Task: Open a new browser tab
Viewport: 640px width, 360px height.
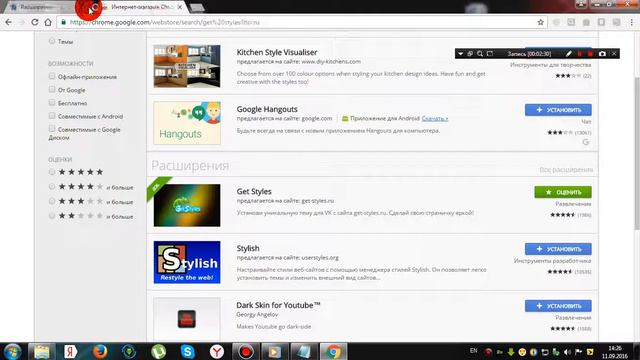Action: coord(197,8)
